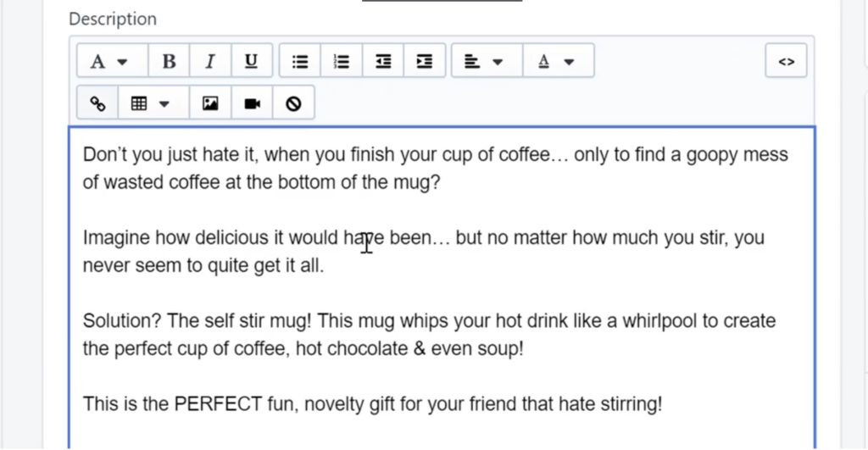Clear formatting with the circle-slash icon

(293, 103)
